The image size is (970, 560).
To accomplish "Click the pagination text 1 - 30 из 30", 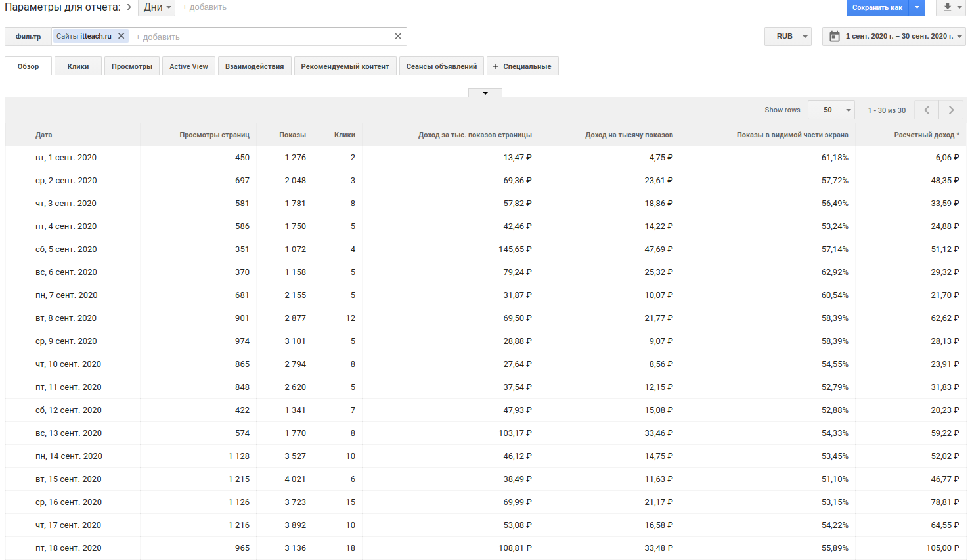I will click(887, 110).
